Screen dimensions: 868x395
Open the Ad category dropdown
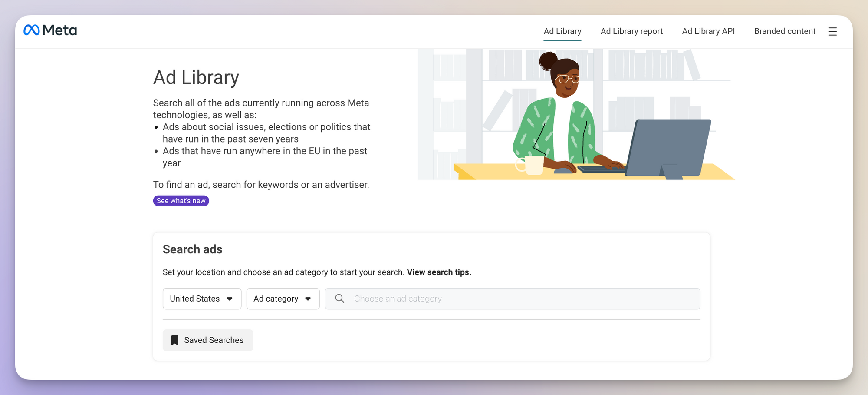283,299
